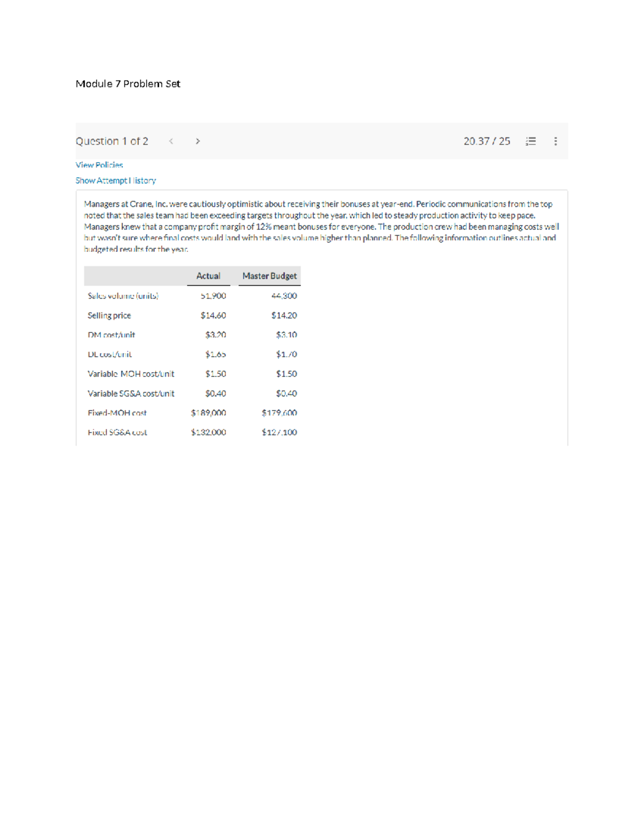Show Attempt History for this question

click(x=115, y=180)
